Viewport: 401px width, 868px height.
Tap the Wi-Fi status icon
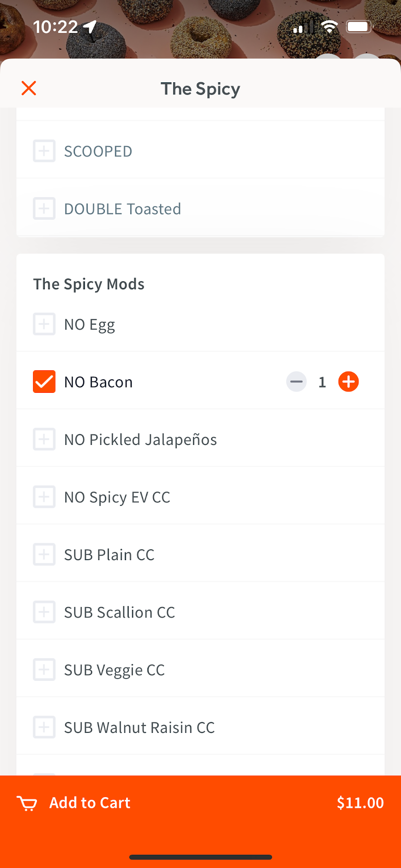pyautogui.click(x=330, y=27)
